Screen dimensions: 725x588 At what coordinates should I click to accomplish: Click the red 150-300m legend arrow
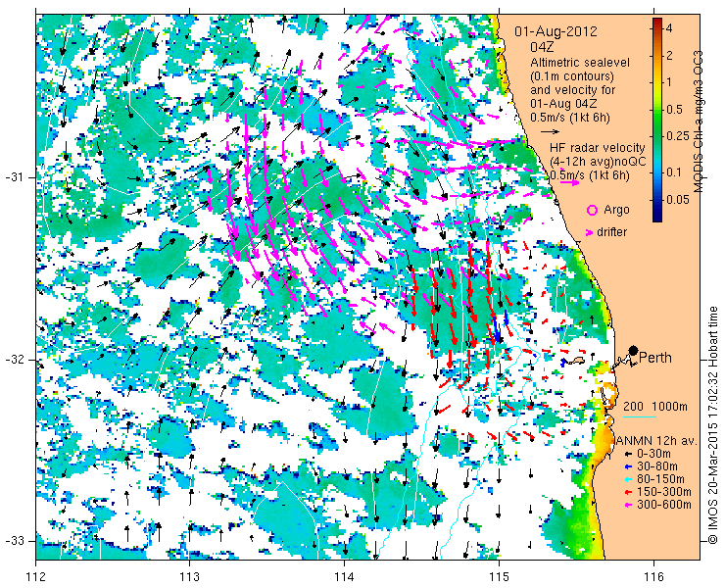coord(627,492)
